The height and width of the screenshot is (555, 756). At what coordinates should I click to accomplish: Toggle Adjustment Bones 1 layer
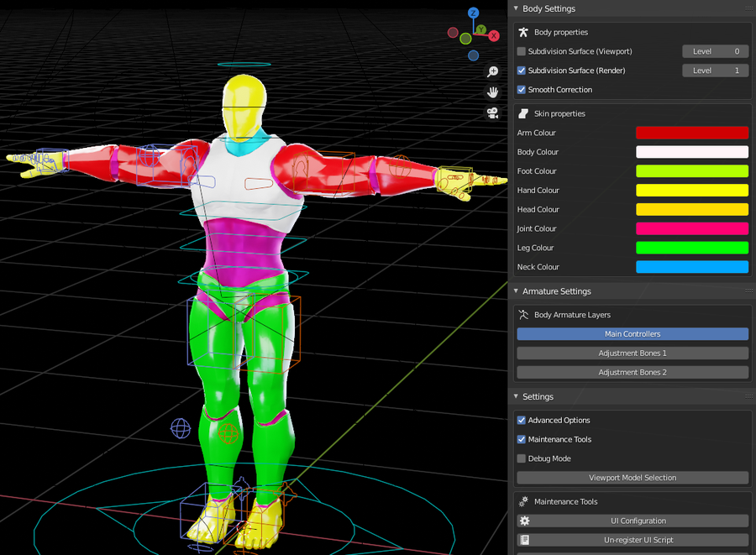633,353
